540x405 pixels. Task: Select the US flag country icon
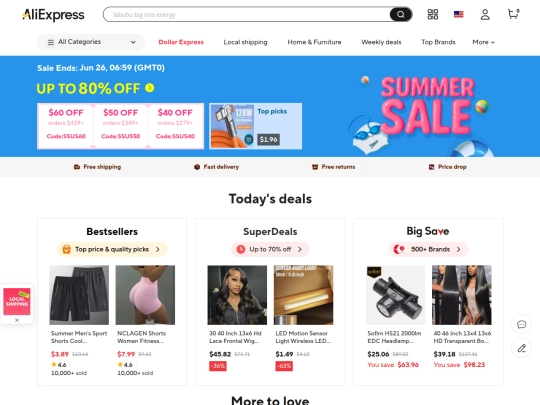[458, 14]
